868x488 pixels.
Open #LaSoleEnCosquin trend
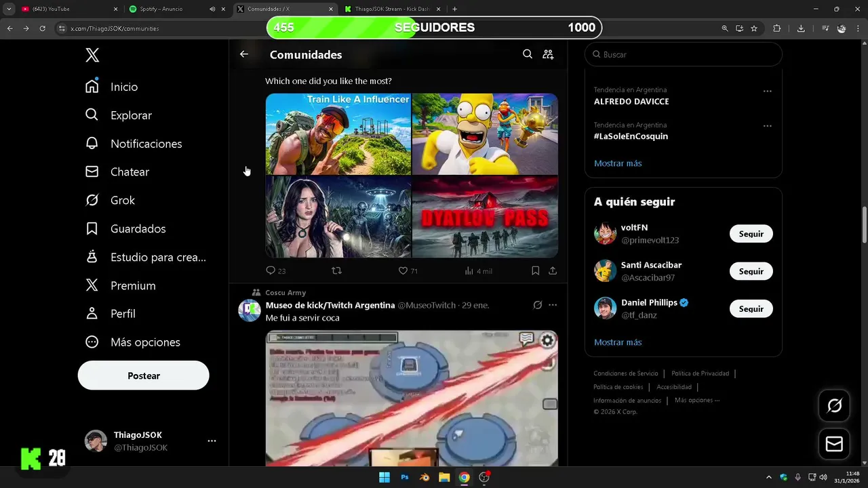(x=631, y=136)
